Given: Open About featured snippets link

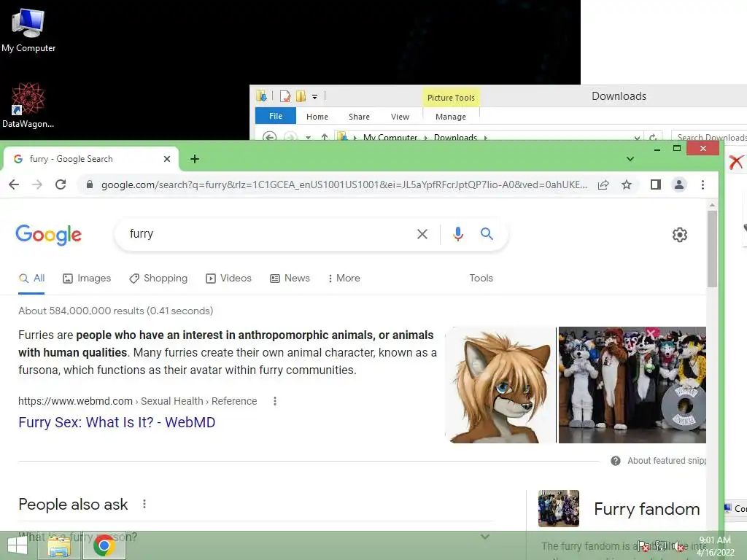Looking at the screenshot, I should coord(667,461).
